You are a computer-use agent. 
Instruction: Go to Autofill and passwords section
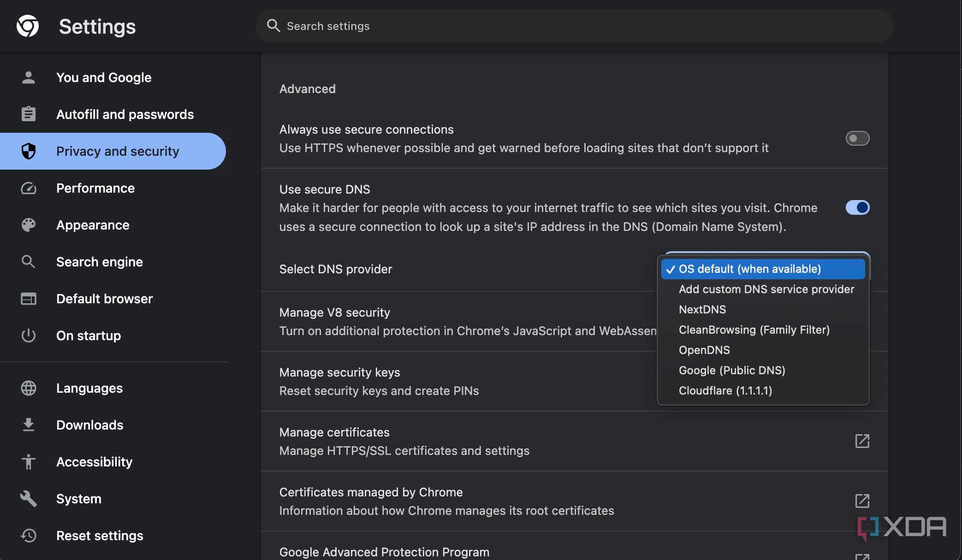pos(113,114)
